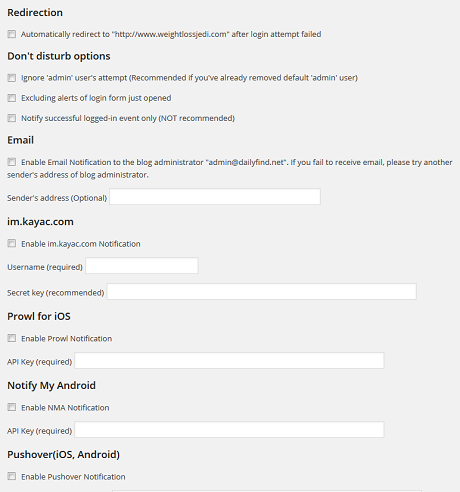Click the Prowl API Key field
The image size is (460, 492).
pyautogui.click(x=229, y=361)
